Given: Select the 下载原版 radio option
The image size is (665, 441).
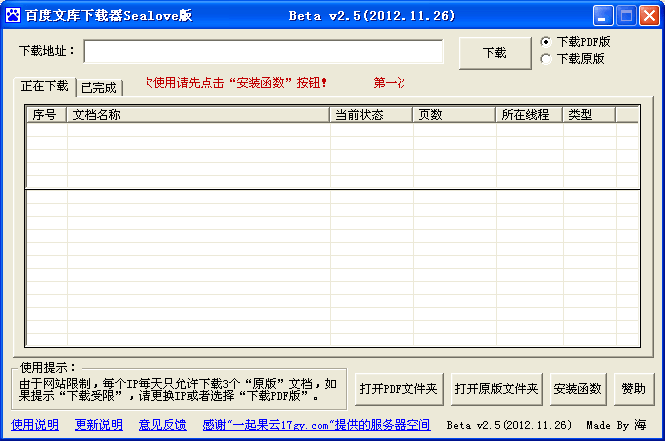Looking at the screenshot, I should pos(546,59).
